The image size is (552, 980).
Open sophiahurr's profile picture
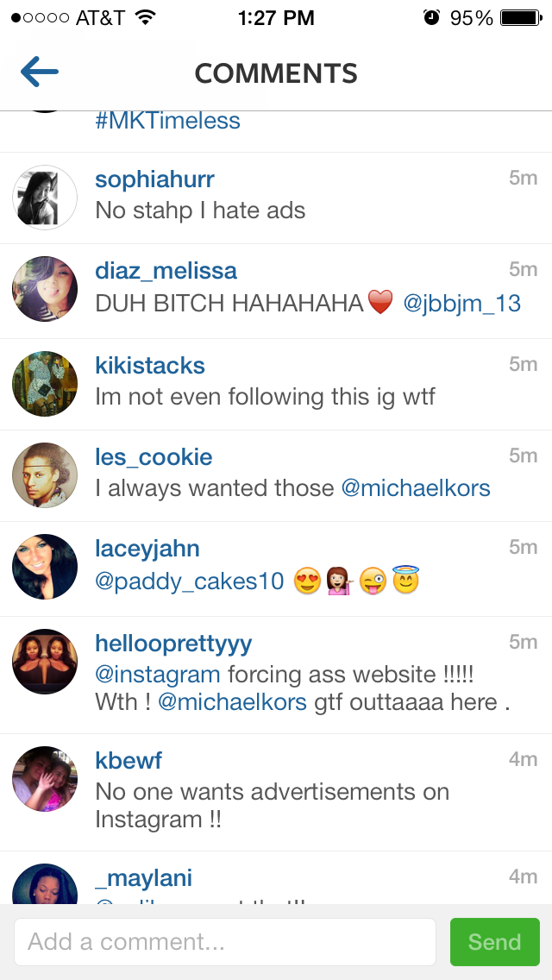(45, 198)
